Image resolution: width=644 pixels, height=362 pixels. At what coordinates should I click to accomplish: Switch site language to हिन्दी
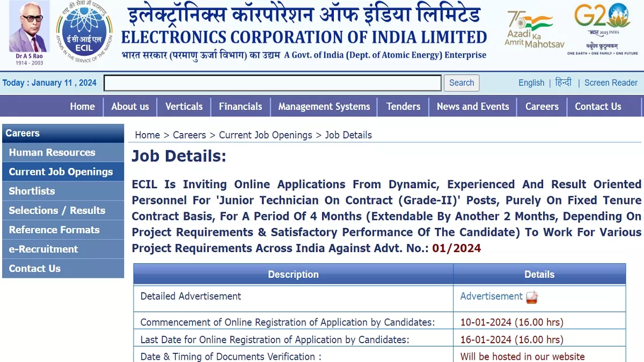[564, 83]
